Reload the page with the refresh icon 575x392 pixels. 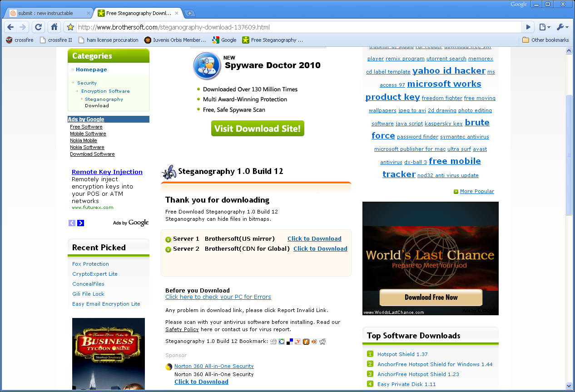(x=39, y=27)
